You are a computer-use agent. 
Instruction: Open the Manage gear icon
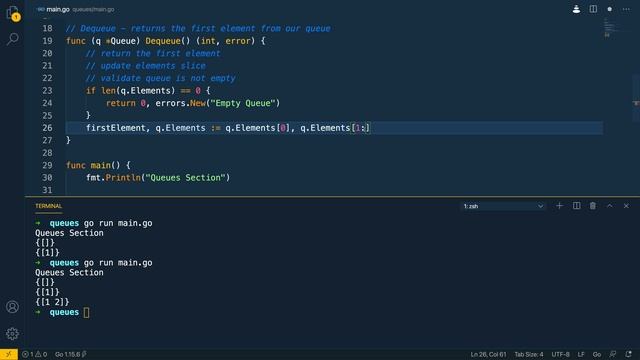(x=12, y=333)
